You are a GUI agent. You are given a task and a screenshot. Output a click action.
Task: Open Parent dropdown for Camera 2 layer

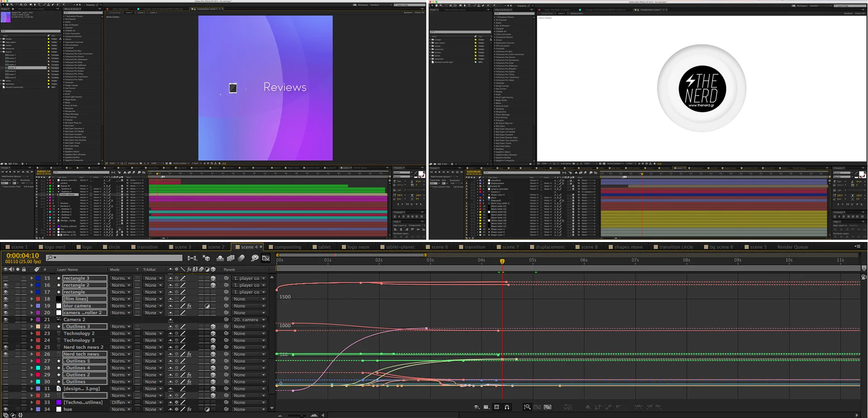(250, 320)
